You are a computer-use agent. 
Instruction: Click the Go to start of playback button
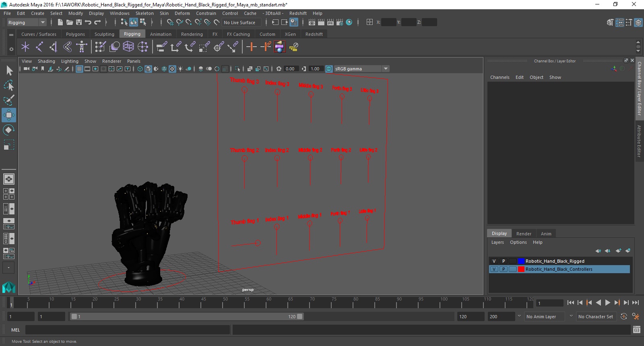tap(571, 303)
